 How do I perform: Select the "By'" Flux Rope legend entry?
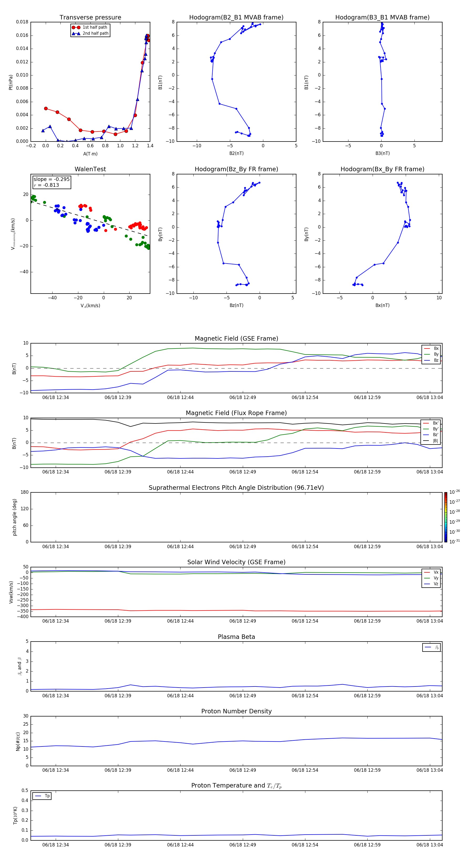(x=431, y=429)
